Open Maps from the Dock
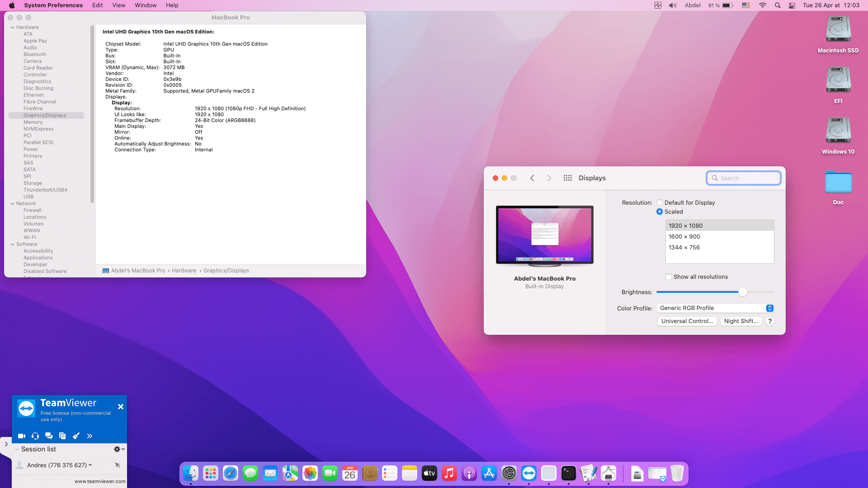868x488 pixels. (290, 473)
